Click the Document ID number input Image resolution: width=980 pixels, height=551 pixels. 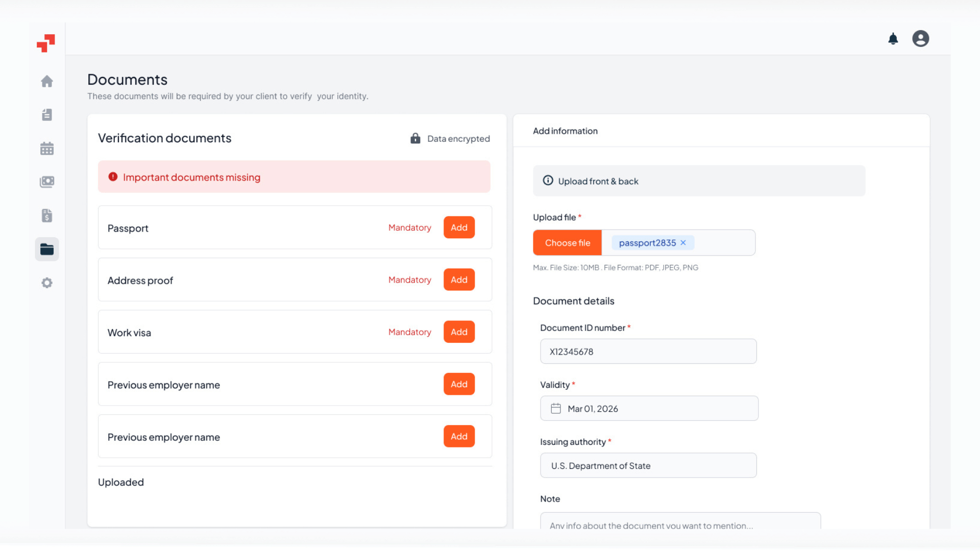coord(648,351)
